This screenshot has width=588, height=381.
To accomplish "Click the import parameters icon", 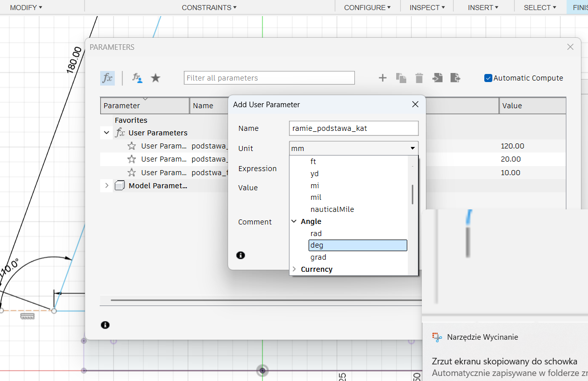I will tap(437, 78).
